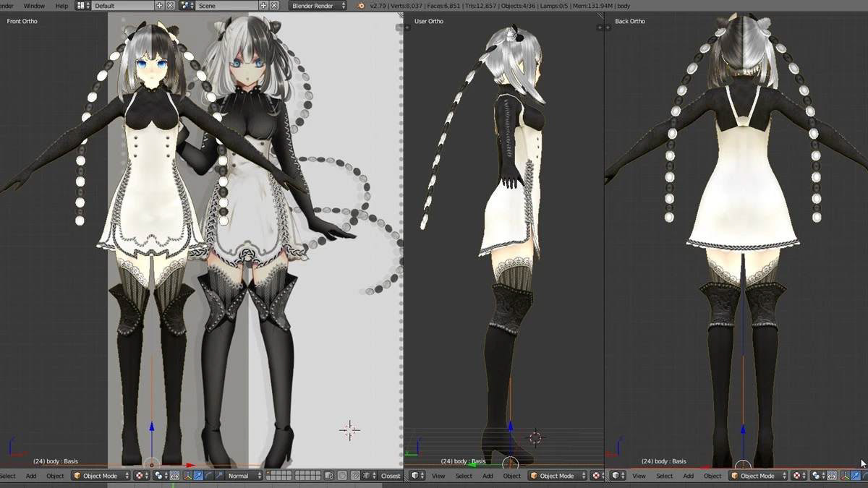Open View menu in Back Ortho header
This screenshot has width=868, height=488.
pyautogui.click(x=639, y=476)
